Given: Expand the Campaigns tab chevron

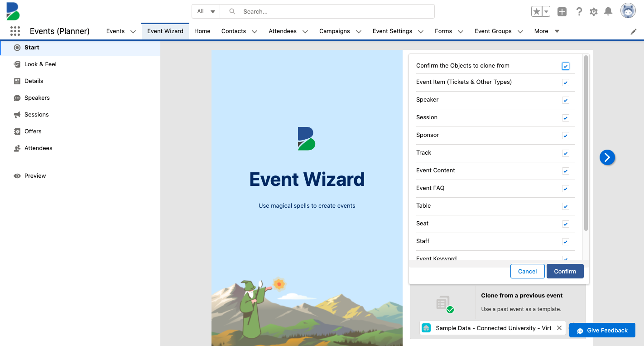Looking at the screenshot, I should coord(359,31).
